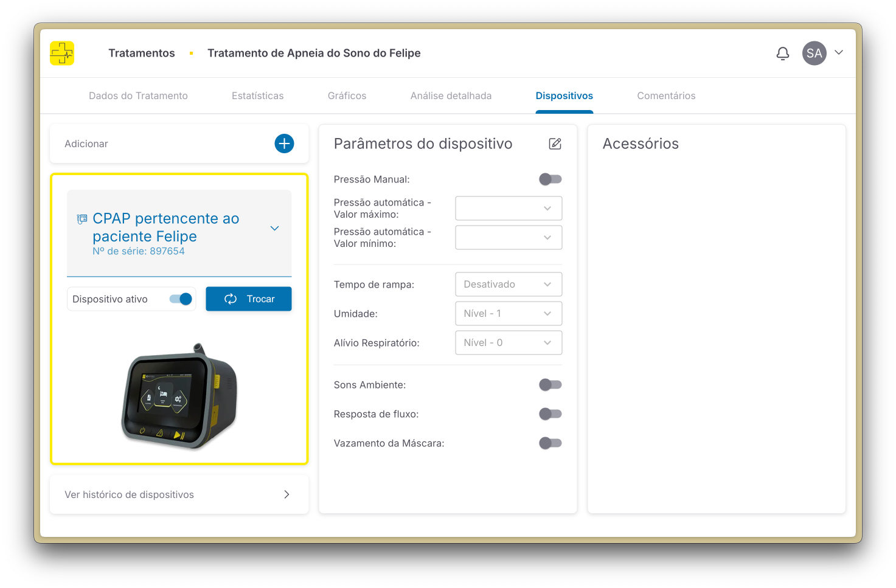Switch to the Estatísticas tab
The image size is (896, 588).
click(x=257, y=95)
